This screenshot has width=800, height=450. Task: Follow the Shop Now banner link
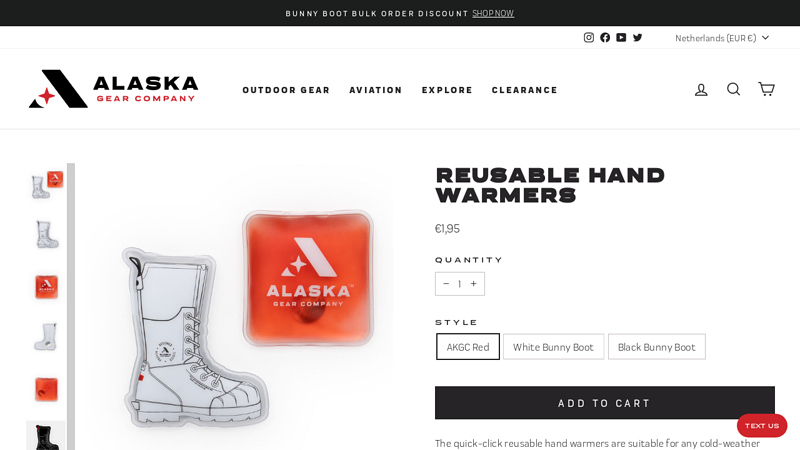point(493,13)
